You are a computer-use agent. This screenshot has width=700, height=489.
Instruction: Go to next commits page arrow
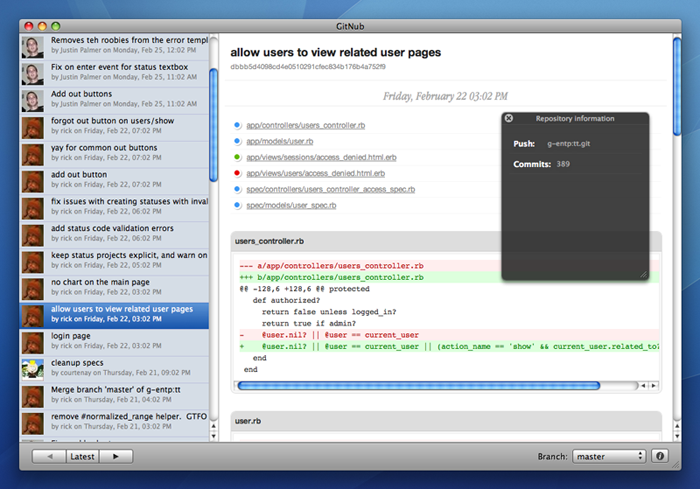coord(116,456)
